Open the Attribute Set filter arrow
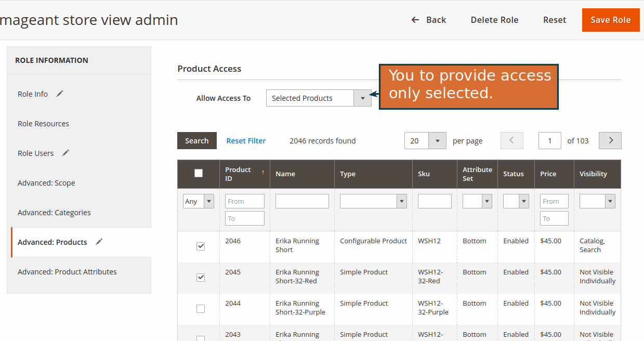This screenshot has width=644, height=341. click(x=487, y=201)
